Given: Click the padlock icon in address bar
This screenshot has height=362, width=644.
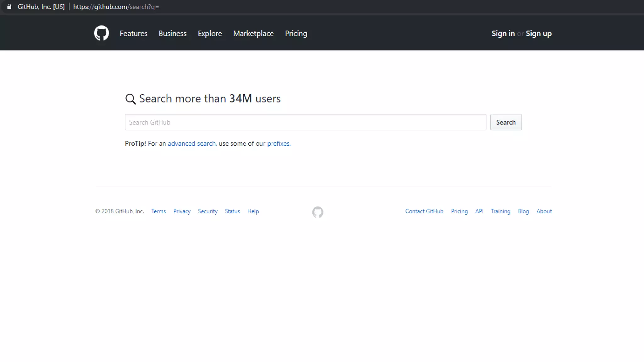Looking at the screenshot, I should click(9, 7).
